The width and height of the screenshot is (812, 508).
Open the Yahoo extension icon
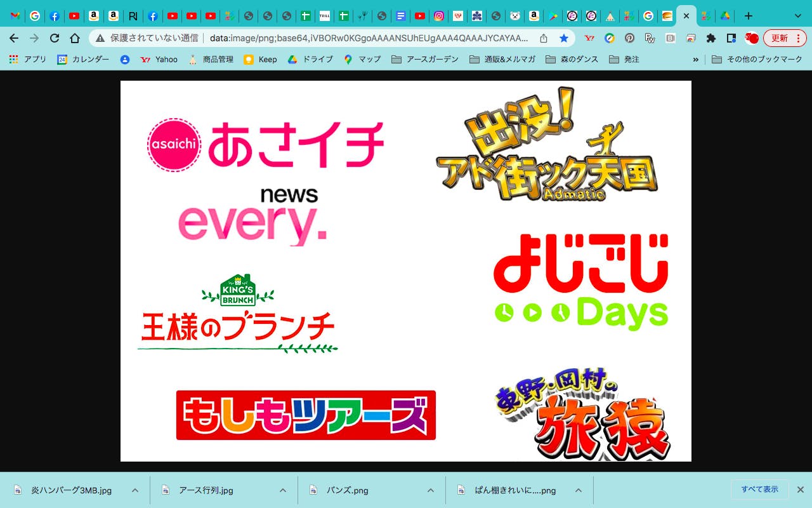coord(589,38)
